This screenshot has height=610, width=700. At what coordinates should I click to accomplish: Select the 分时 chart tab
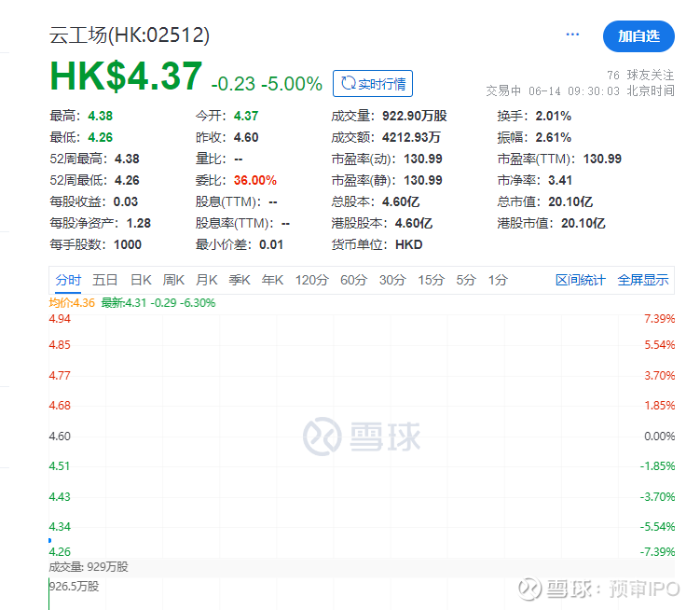point(68,280)
